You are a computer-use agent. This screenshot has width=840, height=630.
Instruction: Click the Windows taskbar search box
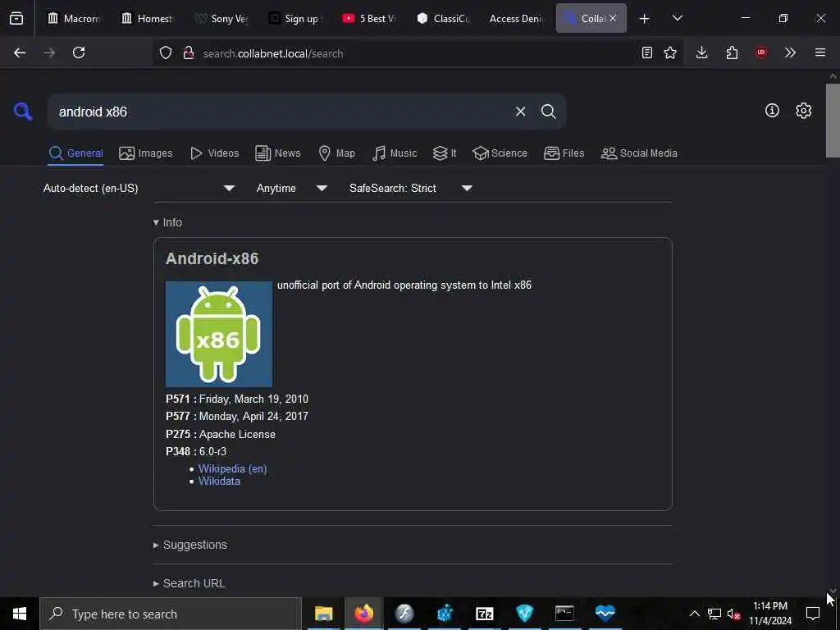coord(171,614)
